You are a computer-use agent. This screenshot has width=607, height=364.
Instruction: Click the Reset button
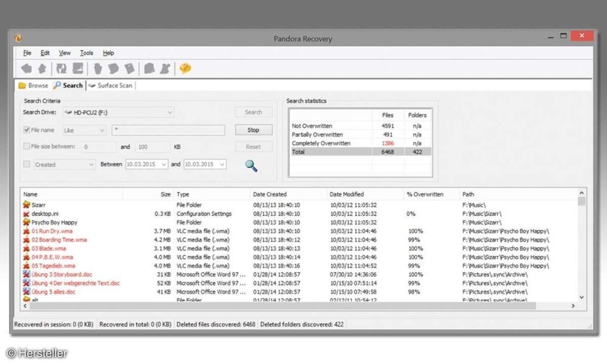pyautogui.click(x=253, y=147)
